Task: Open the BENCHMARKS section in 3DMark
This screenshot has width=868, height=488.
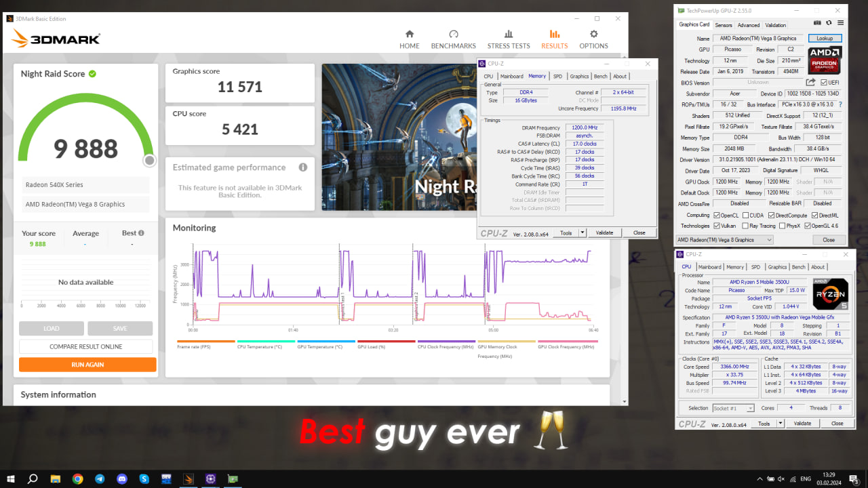Action: point(454,39)
